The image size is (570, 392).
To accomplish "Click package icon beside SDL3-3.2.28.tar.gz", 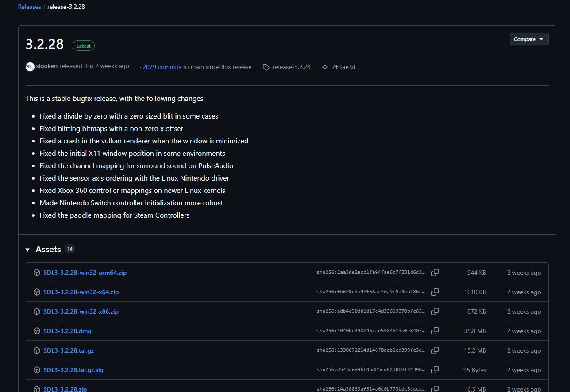I will [x=37, y=350].
